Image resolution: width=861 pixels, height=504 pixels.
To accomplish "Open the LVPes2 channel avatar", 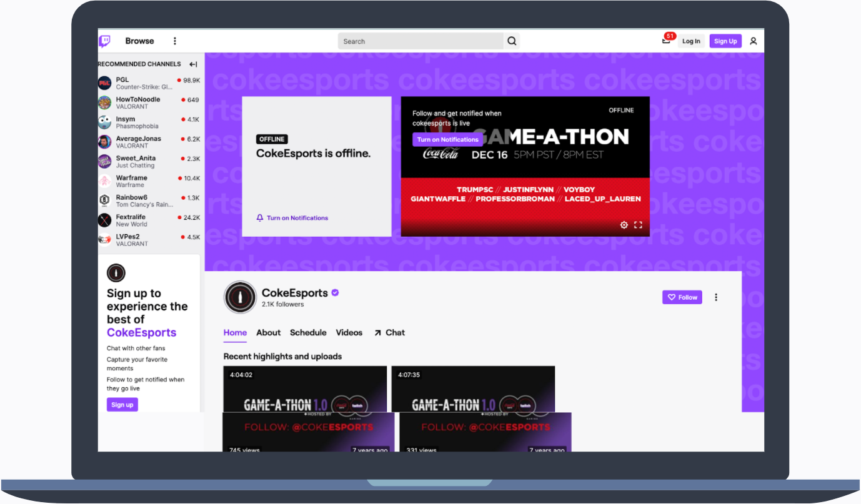I will [x=104, y=240].
